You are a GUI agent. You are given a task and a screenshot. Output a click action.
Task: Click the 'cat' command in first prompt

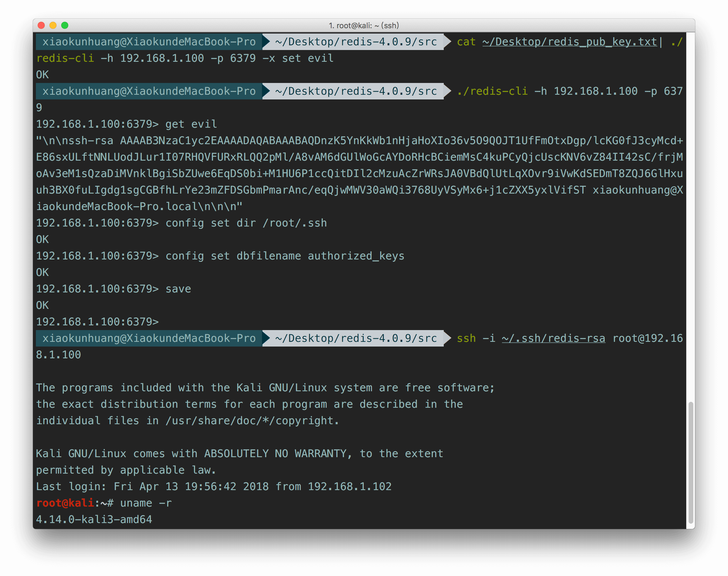466,42
